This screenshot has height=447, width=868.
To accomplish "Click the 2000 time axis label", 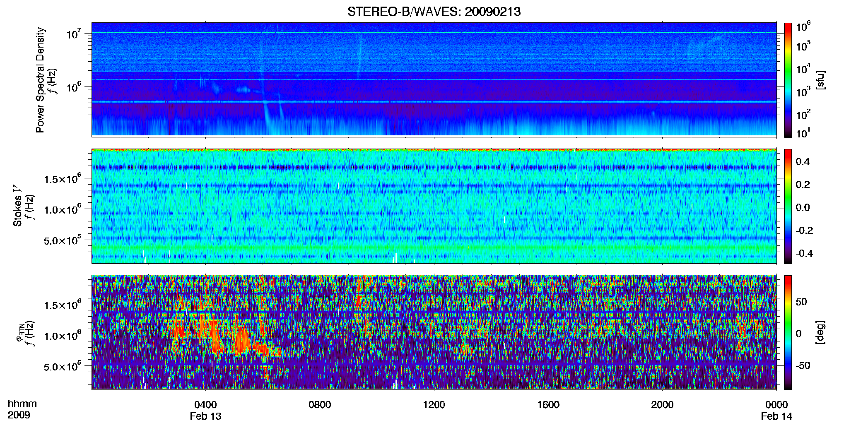I will tap(662, 405).
